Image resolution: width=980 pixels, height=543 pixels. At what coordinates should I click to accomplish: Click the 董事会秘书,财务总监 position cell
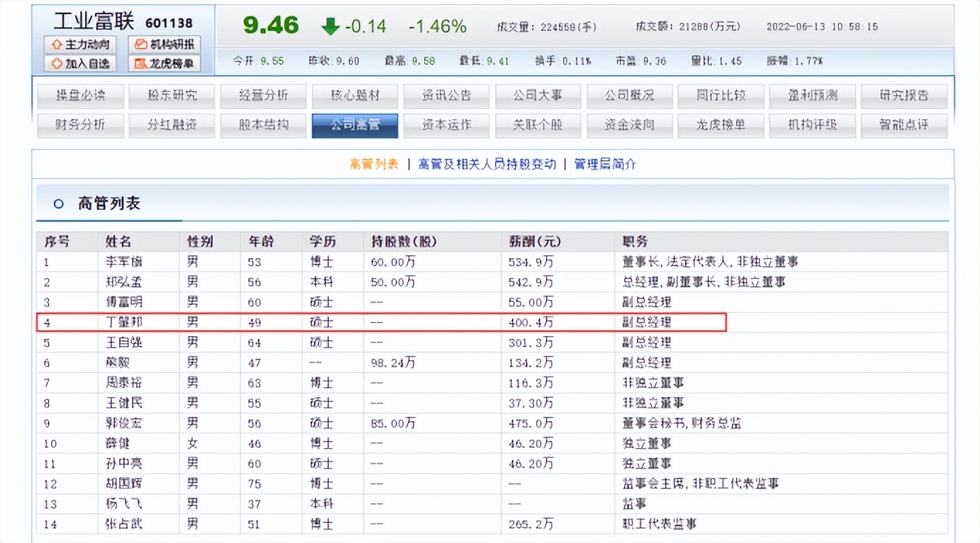click(x=681, y=423)
